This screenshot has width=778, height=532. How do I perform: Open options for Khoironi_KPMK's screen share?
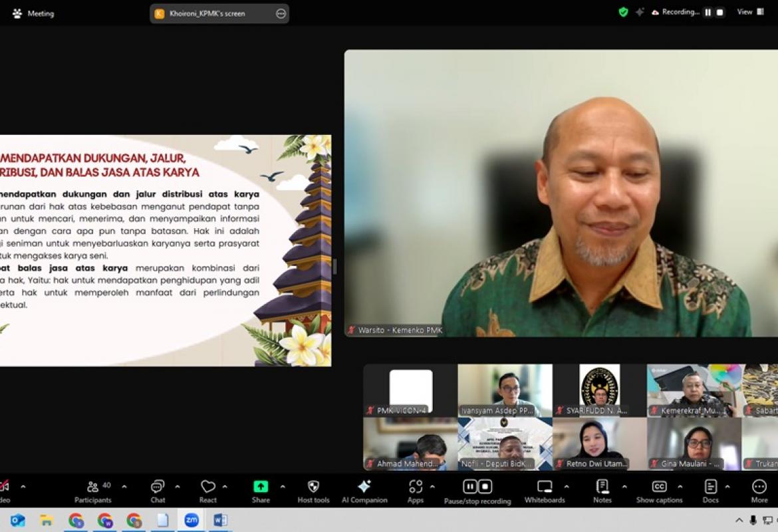(x=281, y=13)
